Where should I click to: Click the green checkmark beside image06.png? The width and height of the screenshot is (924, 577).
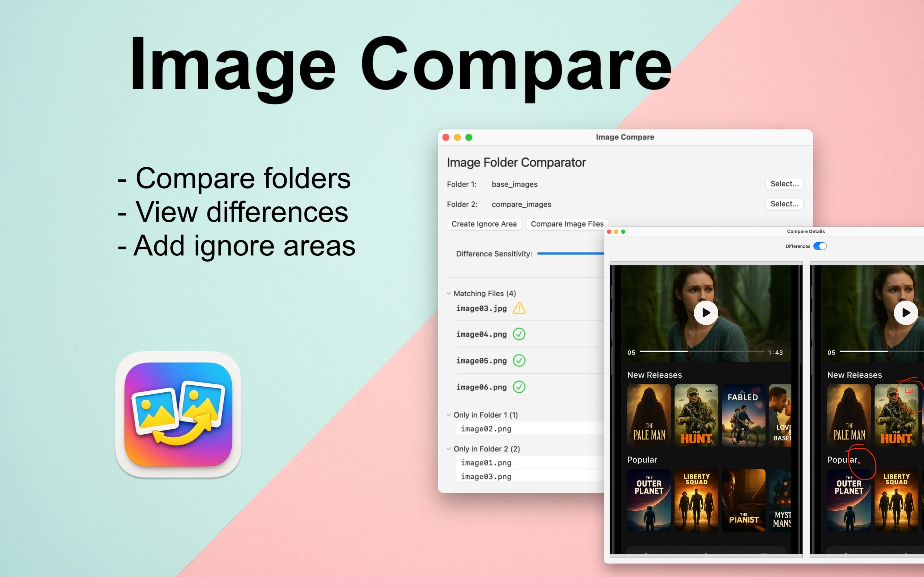coord(519,387)
